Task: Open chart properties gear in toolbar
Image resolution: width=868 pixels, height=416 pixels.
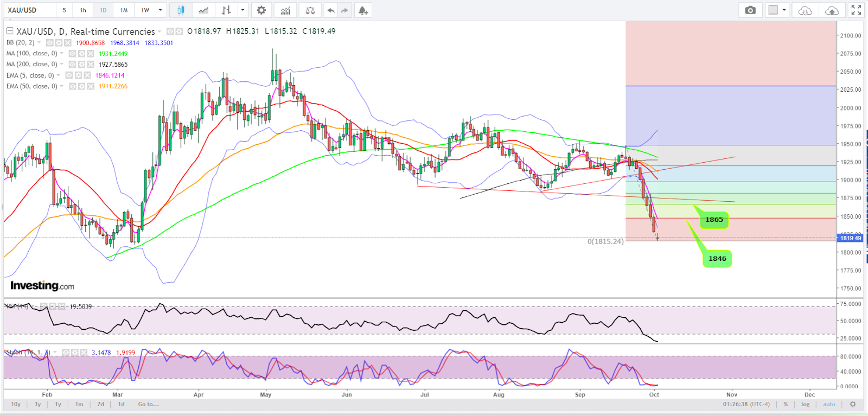Action: click(261, 10)
